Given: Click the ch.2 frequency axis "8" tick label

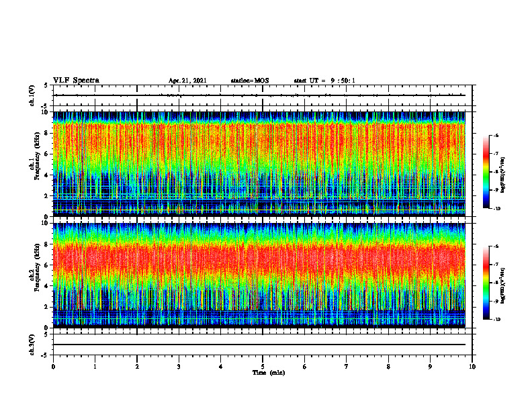Looking at the screenshot, I should [x=47, y=244].
